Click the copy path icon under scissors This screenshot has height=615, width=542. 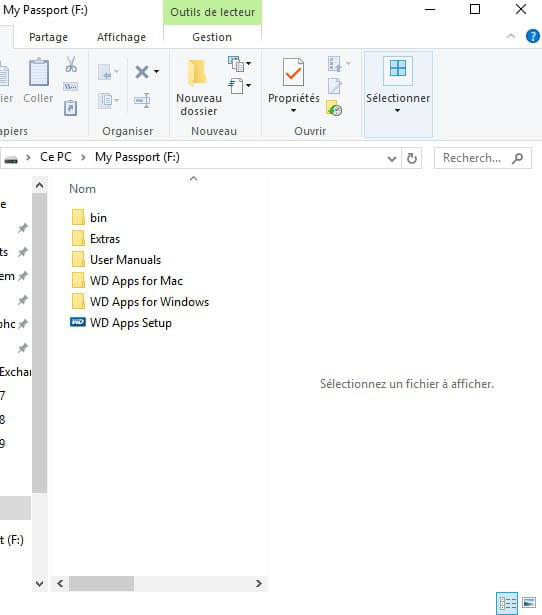pos(71,86)
